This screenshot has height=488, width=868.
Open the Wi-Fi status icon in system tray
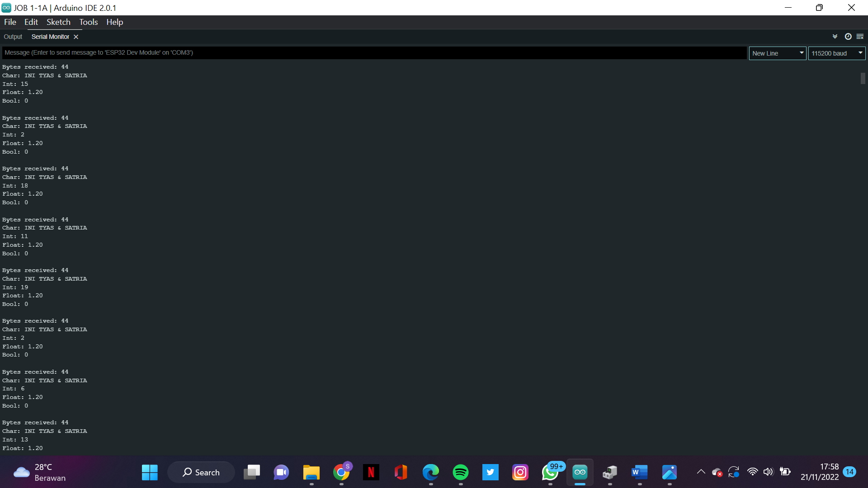click(x=752, y=472)
